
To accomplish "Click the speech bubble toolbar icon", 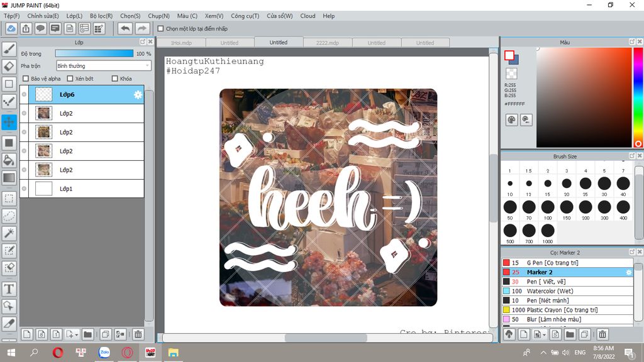I will [x=40, y=28].
